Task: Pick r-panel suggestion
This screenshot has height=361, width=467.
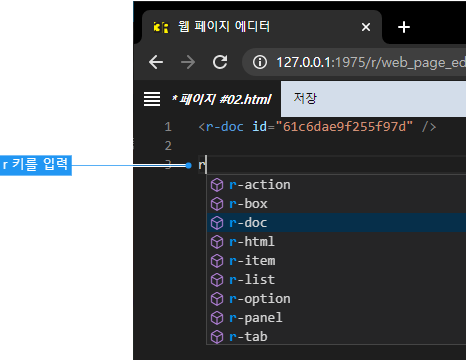Action: [336, 318]
